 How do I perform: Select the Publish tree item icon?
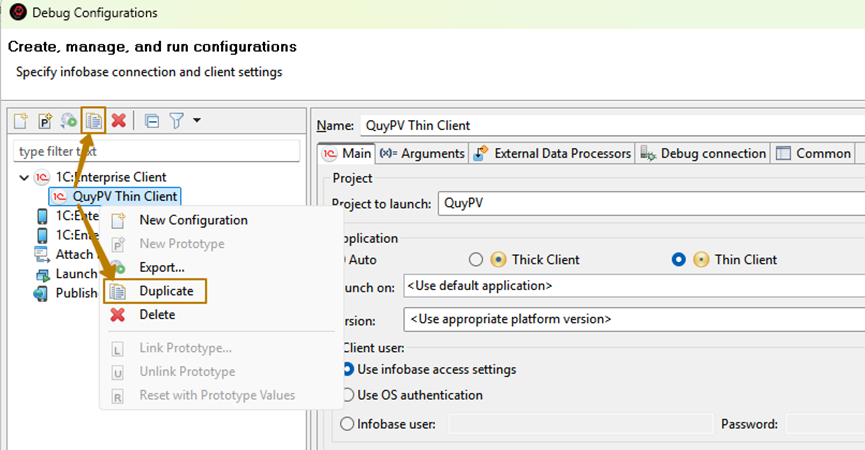[x=41, y=294]
